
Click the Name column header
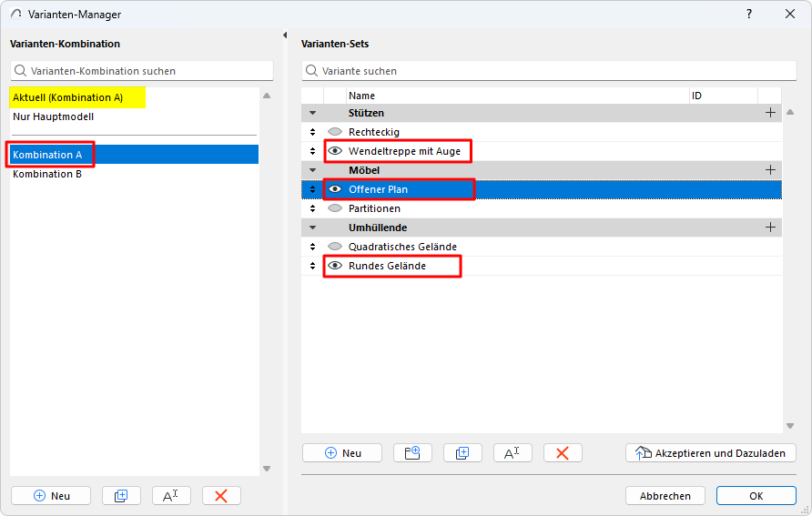(518, 96)
